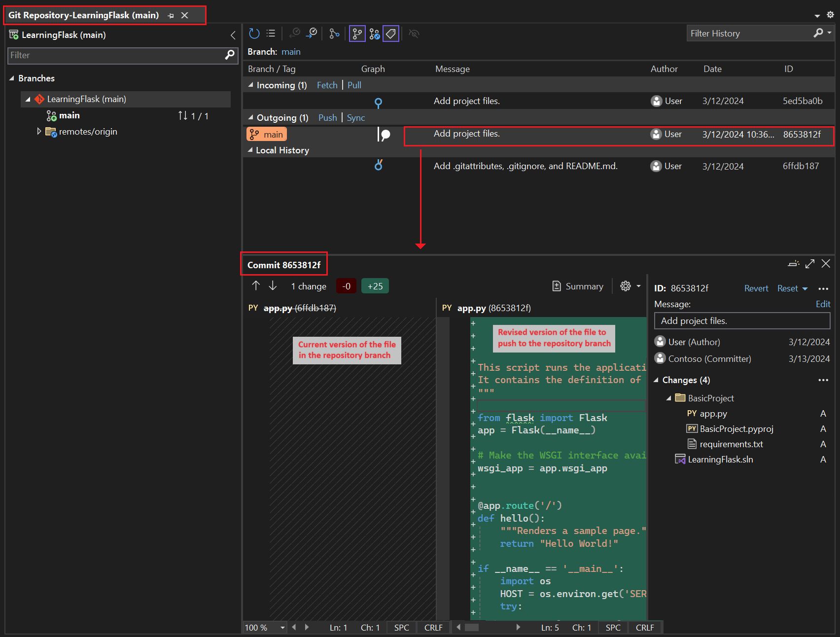Open the Git Repository-LearningFlask tab

coord(84,15)
